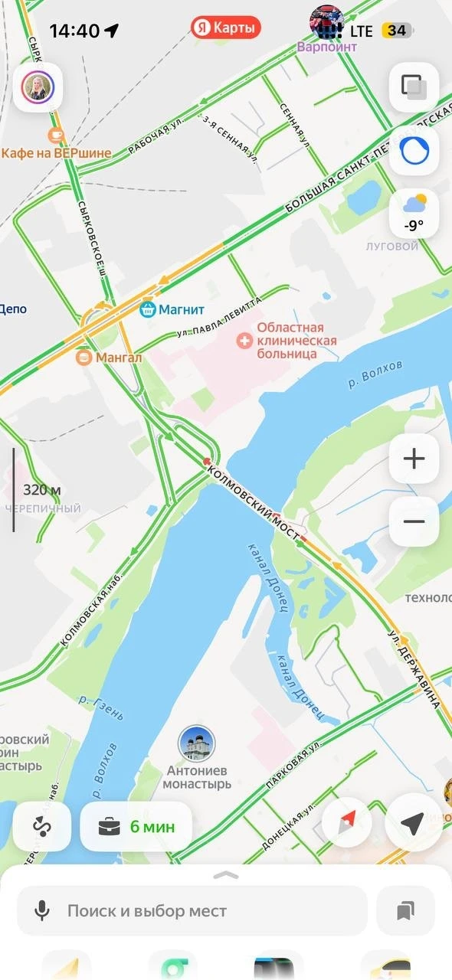This screenshot has width=452, height=980.
Task: Expand the bottom panel chevron handle
Action: tap(226, 875)
